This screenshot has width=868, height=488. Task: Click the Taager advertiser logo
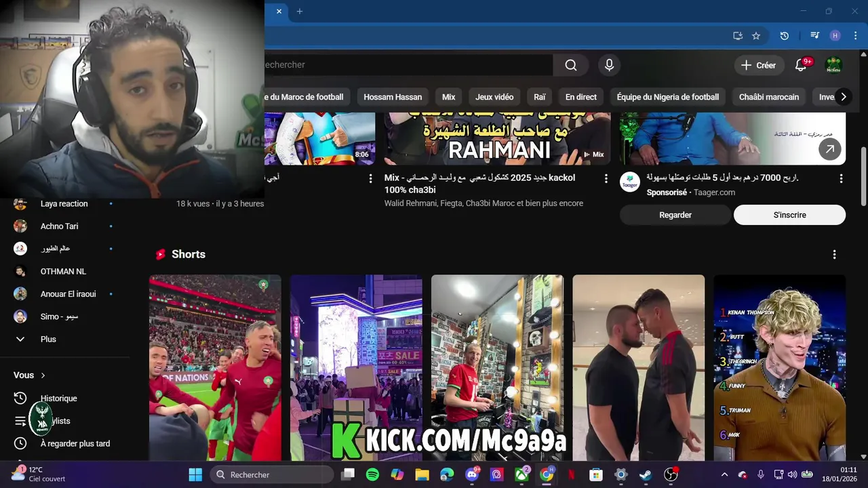point(630,182)
